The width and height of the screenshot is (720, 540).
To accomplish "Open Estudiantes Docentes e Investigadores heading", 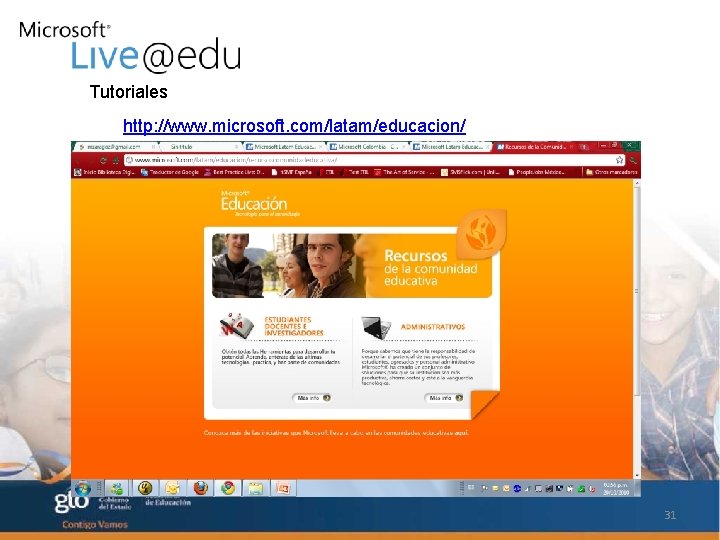I will tap(293, 326).
